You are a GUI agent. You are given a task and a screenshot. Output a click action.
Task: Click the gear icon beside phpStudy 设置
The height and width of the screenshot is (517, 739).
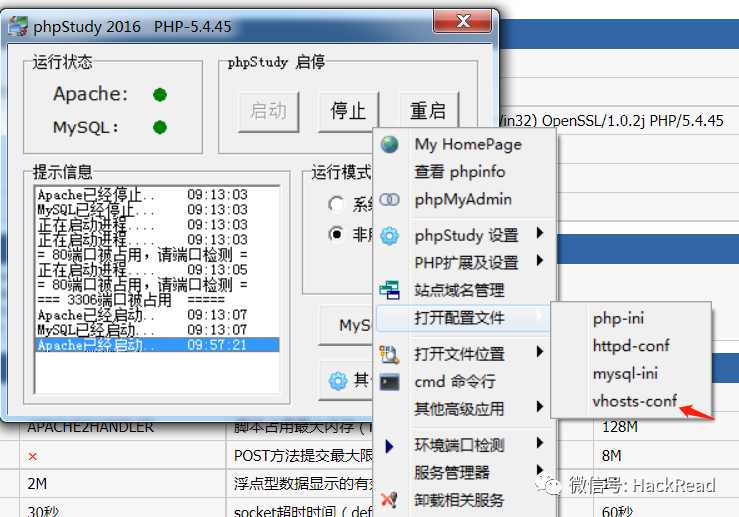click(389, 236)
